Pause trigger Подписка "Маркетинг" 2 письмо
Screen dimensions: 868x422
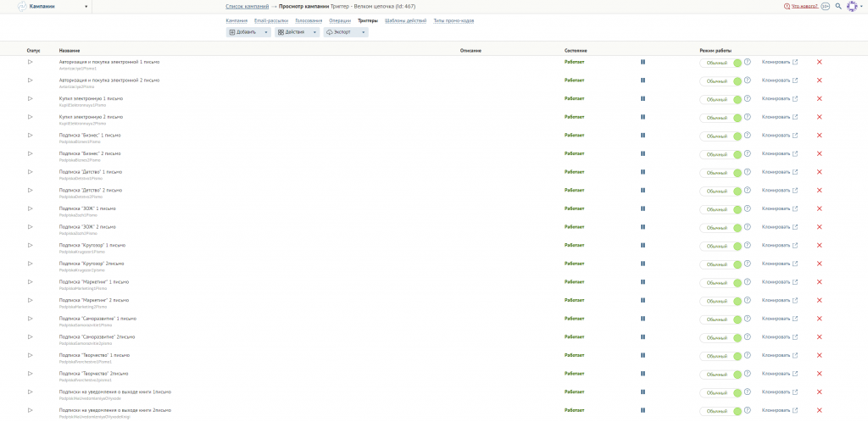(643, 300)
